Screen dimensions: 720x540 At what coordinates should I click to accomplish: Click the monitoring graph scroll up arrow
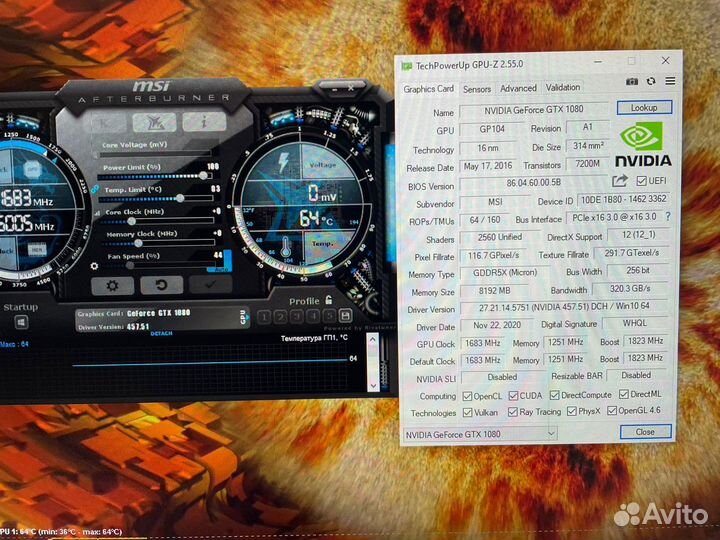pyautogui.click(x=372, y=340)
